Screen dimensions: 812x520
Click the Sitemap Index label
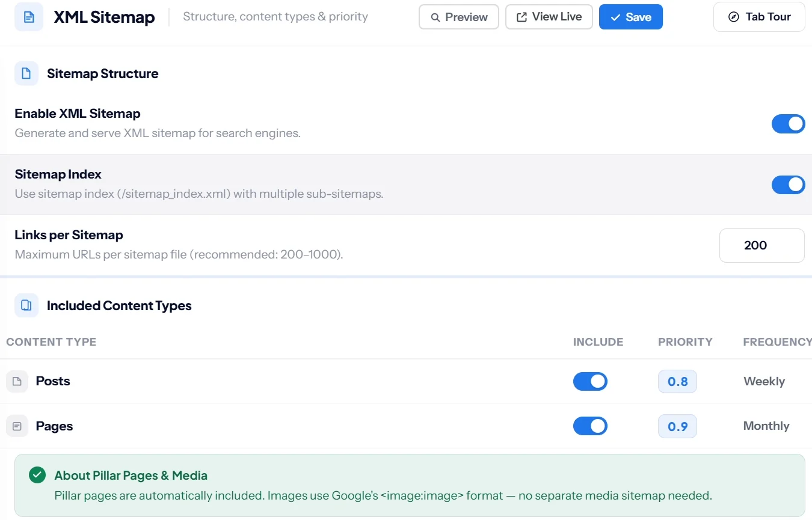[58, 174]
